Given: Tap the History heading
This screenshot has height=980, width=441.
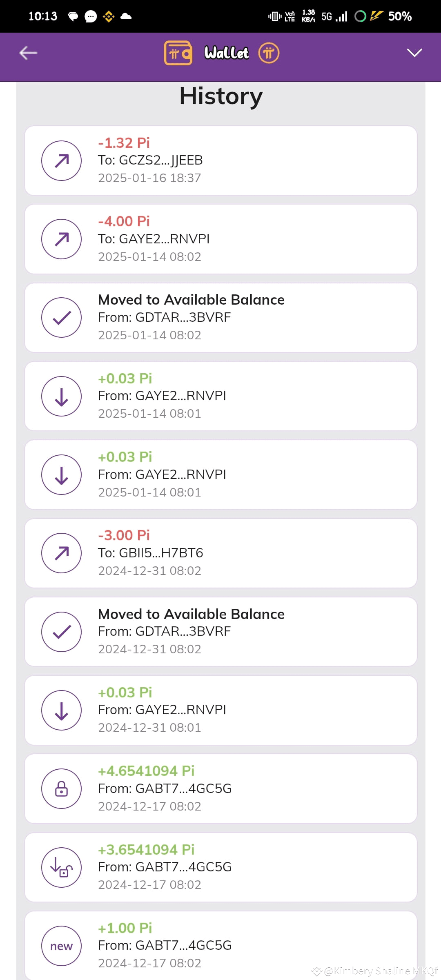Looking at the screenshot, I should click(221, 96).
